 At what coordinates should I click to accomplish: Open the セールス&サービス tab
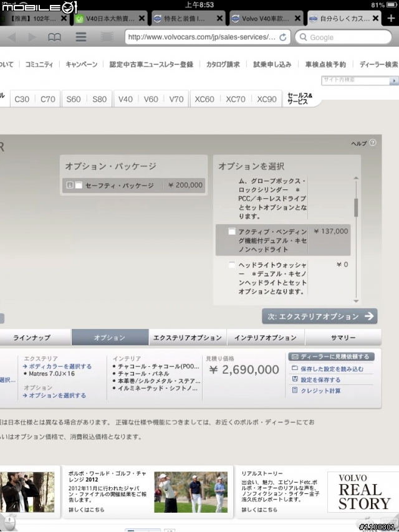click(299, 98)
